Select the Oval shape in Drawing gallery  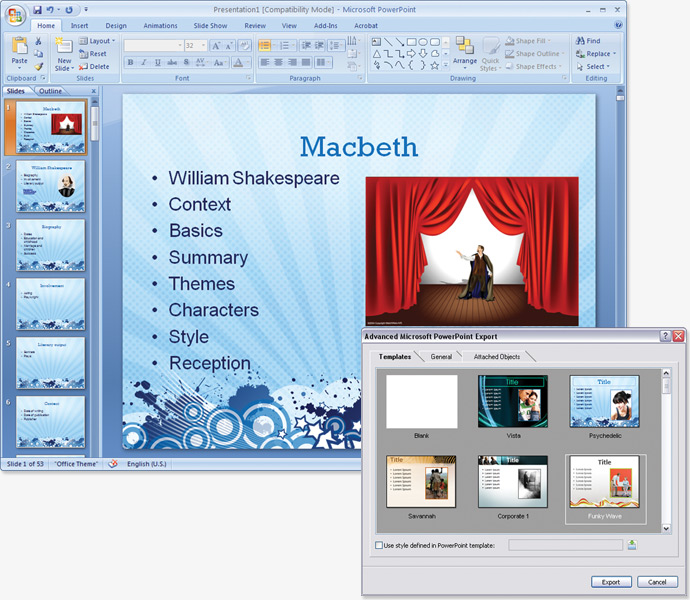point(423,42)
